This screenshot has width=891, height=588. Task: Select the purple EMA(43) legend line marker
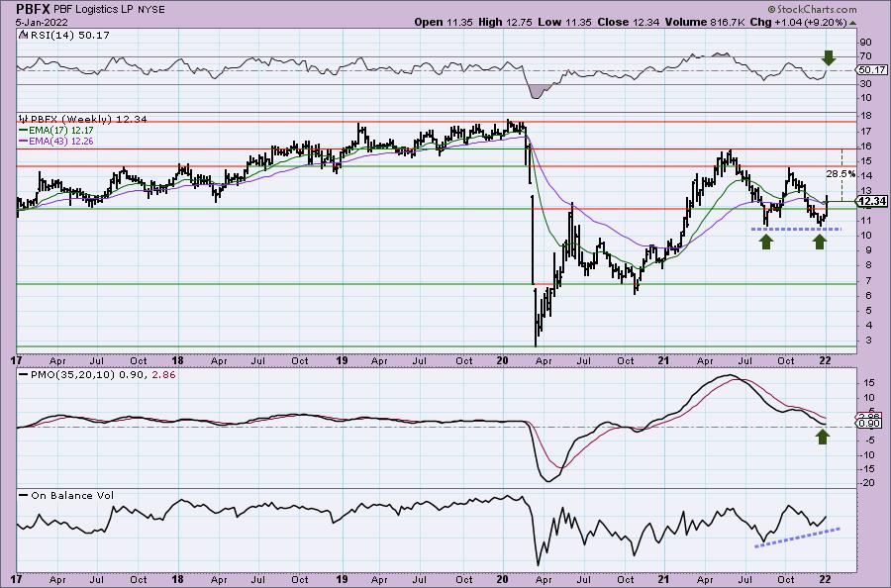23,141
